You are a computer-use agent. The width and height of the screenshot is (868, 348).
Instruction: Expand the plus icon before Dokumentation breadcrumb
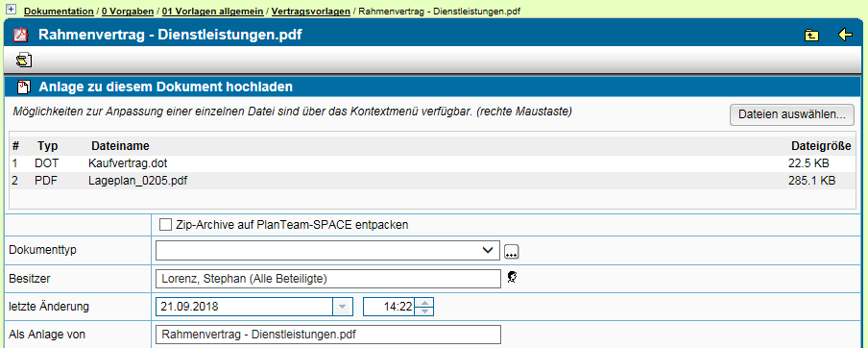point(12,11)
